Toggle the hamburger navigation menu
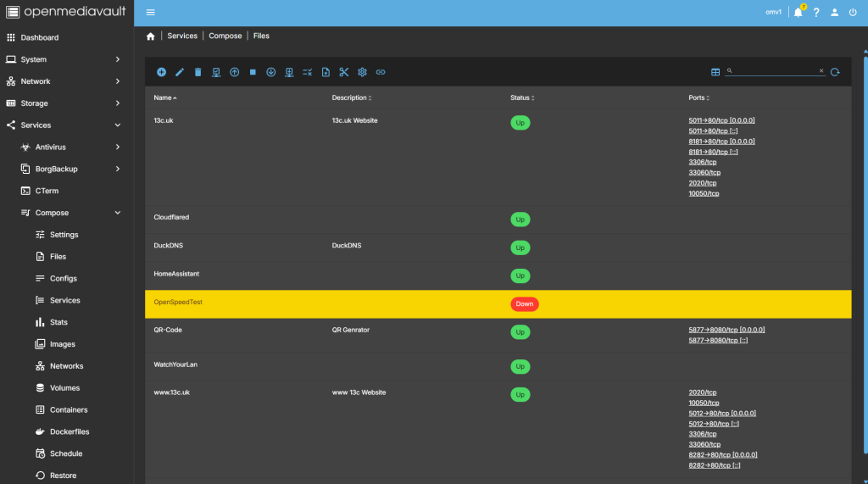 click(x=151, y=12)
